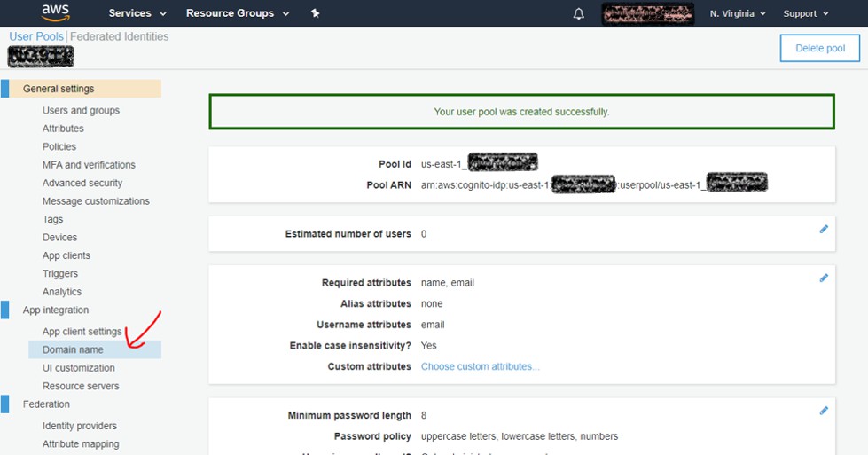Screen dimensions: 868x455
Task: Edit password policy section pencil icon
Action: [x=824, y=411]
